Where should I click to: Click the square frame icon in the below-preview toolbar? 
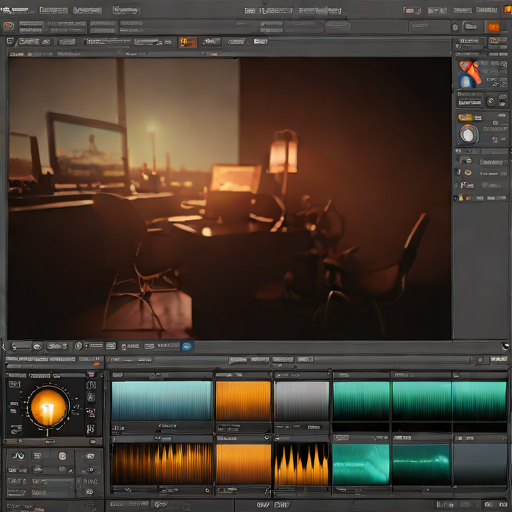click(111, 346)
